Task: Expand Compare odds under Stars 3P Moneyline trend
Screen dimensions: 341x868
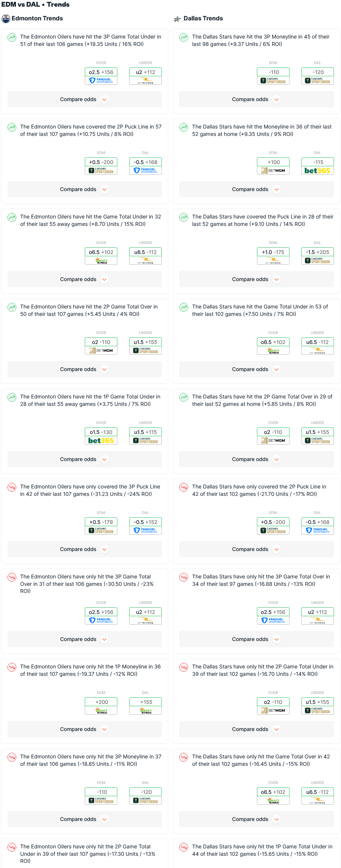Action: pyautogui.click(x=257, y=99)
